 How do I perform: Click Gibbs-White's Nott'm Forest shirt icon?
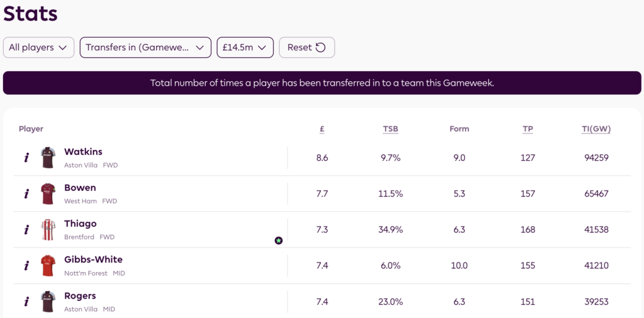pyautogui.click(x=48, y=266)
